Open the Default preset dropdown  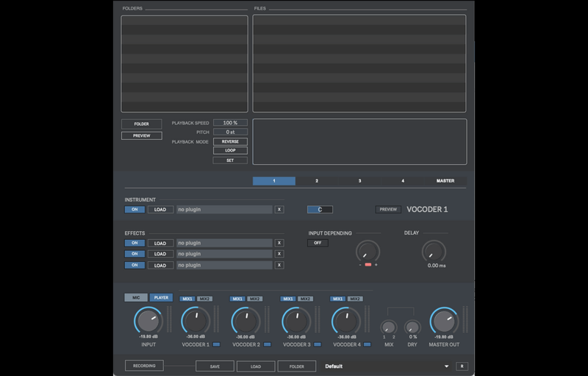point(387,366)
